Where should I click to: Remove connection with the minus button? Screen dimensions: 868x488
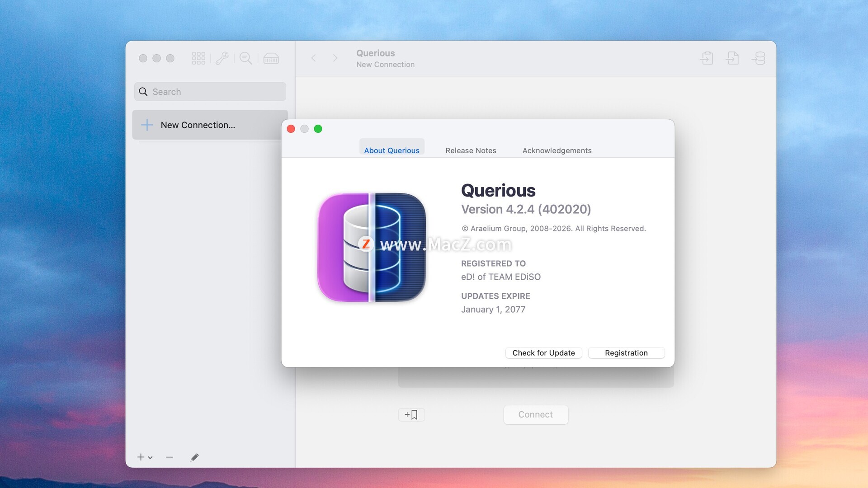[x=170, y=457]
